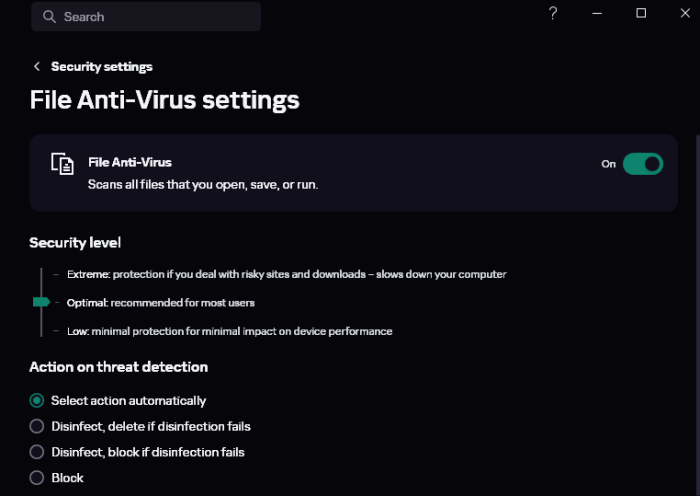The height and width of the screenshot is (496, 700).
Task: Select Disinfect, delete if disinfection fails
Action: pos(37,426)
